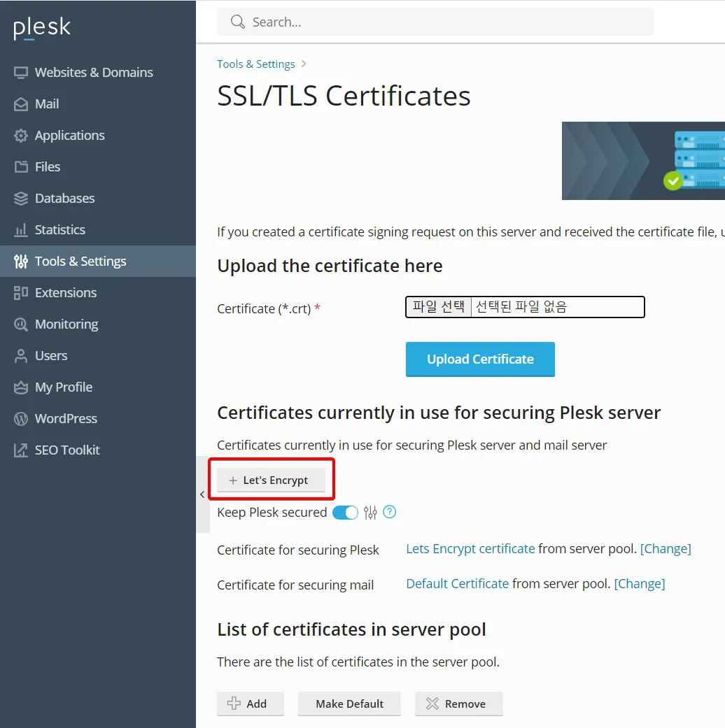Open My Profile page
This screenshot has width=725, height=728.
[98, 387]
